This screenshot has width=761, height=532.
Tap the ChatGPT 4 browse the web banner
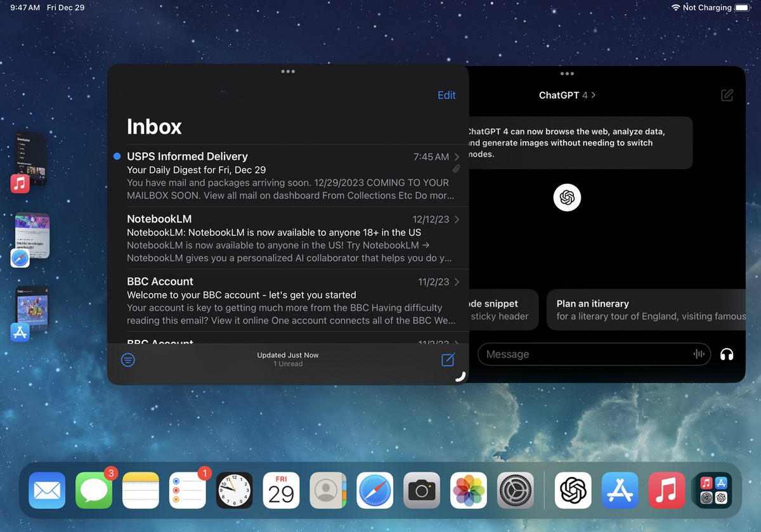tap(580, 143)
